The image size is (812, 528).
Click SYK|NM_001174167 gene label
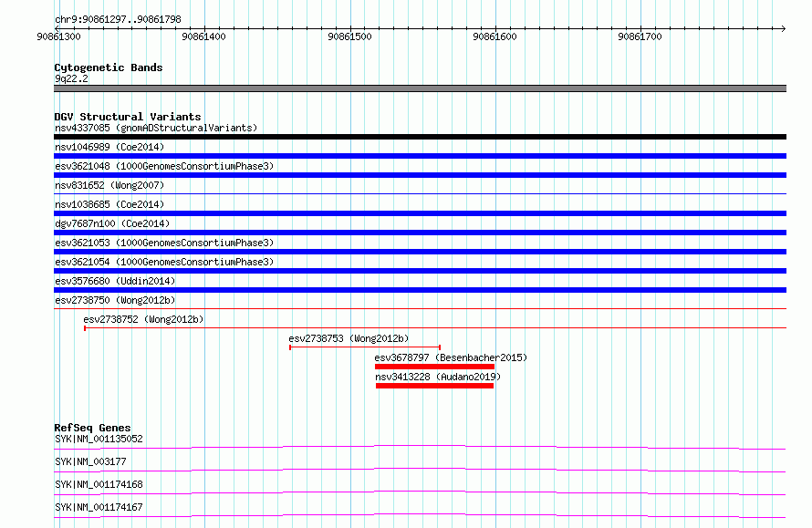pyautogui.click(x=99, y=507)
